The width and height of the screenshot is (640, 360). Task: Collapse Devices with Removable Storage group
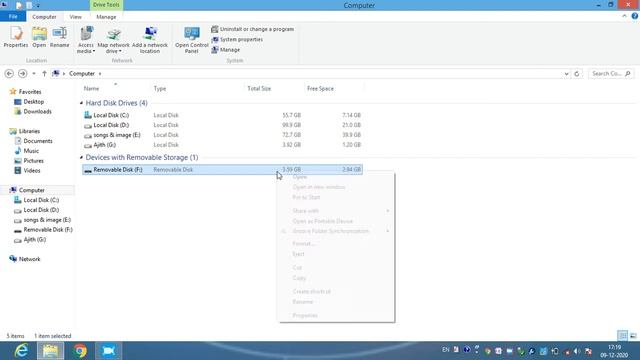click(81, 157)
